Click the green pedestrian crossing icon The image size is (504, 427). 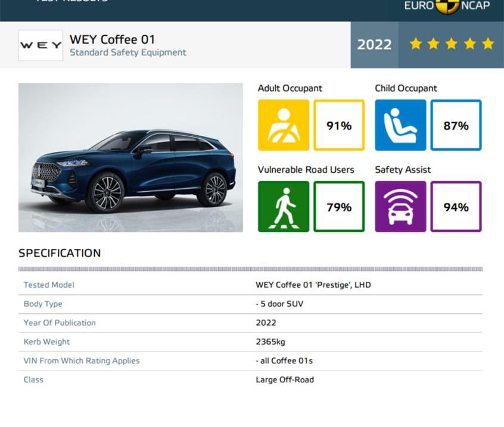tap(284, 207)
